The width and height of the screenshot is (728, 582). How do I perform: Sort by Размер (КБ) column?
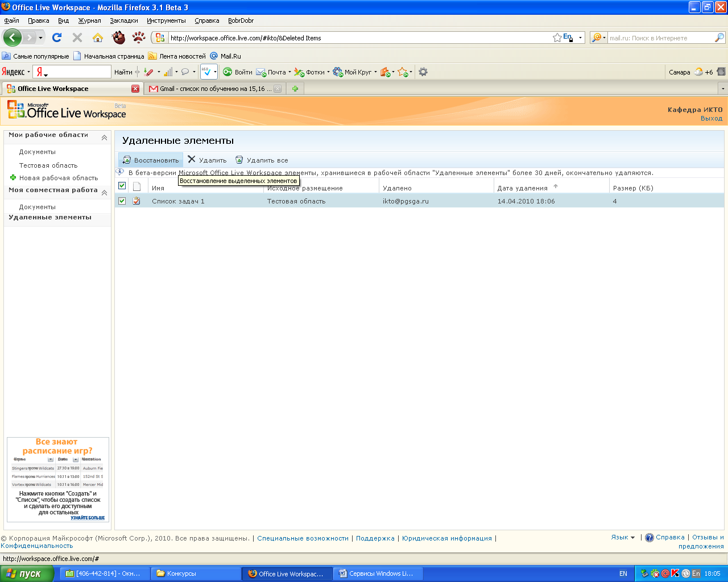633,188
